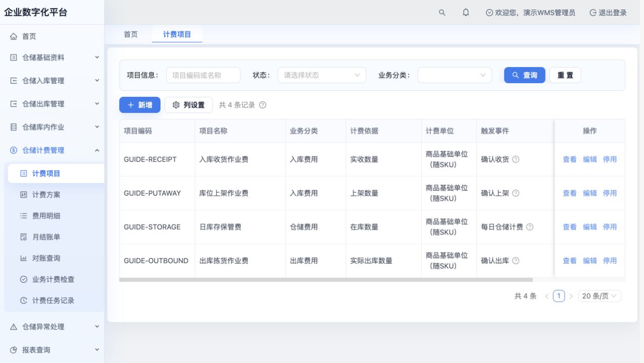644x363 pixels.
Task: Open the notification bell
Action: point(466,13)
